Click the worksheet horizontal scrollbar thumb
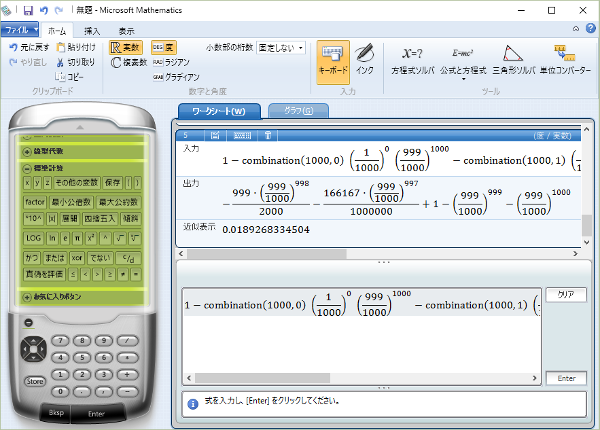 tap(267, 254)
